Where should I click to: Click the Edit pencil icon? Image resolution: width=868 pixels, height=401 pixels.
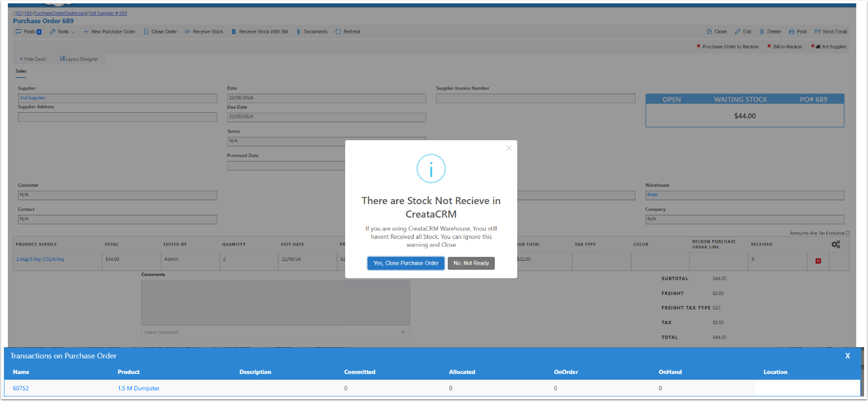click(738, 32)
